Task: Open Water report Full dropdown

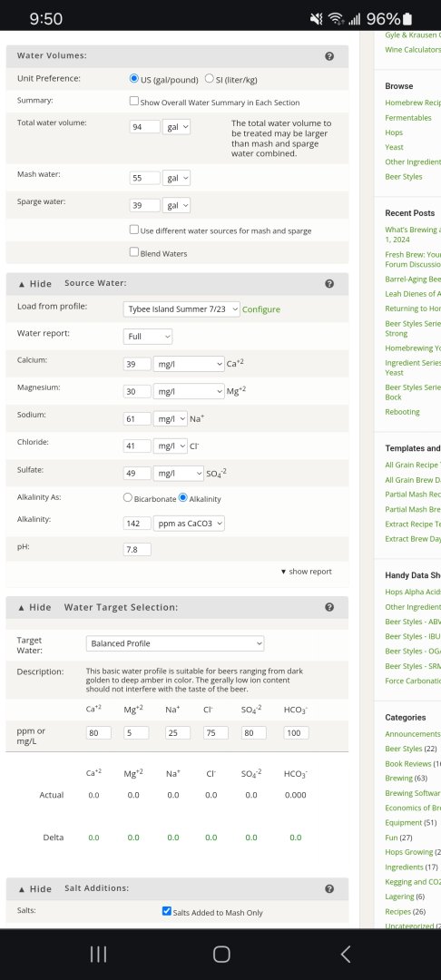Action: pos(147,337)
